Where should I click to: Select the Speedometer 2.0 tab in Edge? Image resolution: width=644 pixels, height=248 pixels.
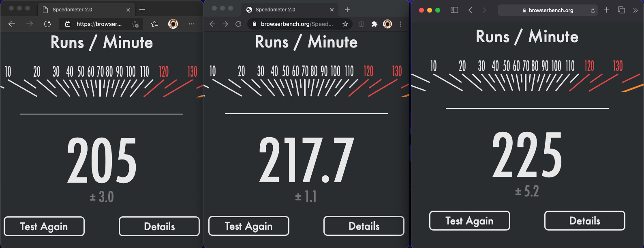coord(86,10)
